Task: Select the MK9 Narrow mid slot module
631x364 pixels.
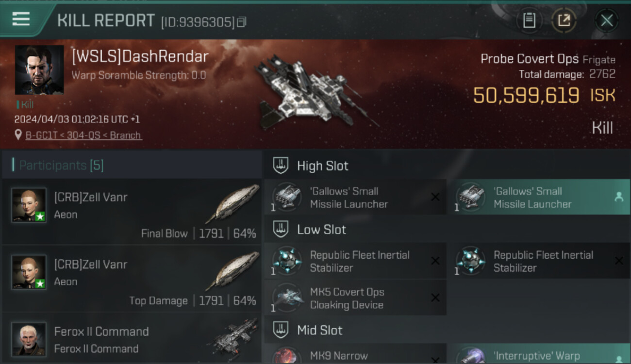Action: click(355, 354)
